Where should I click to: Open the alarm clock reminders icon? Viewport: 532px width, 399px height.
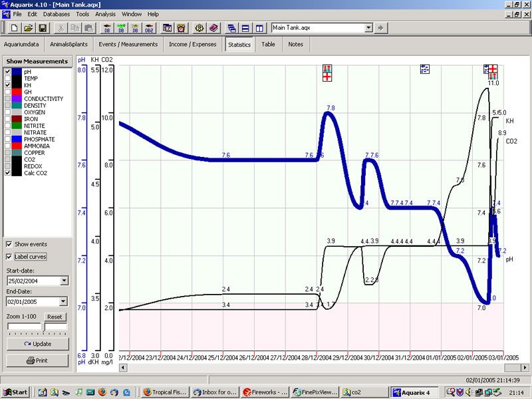[x=181, y=28]
